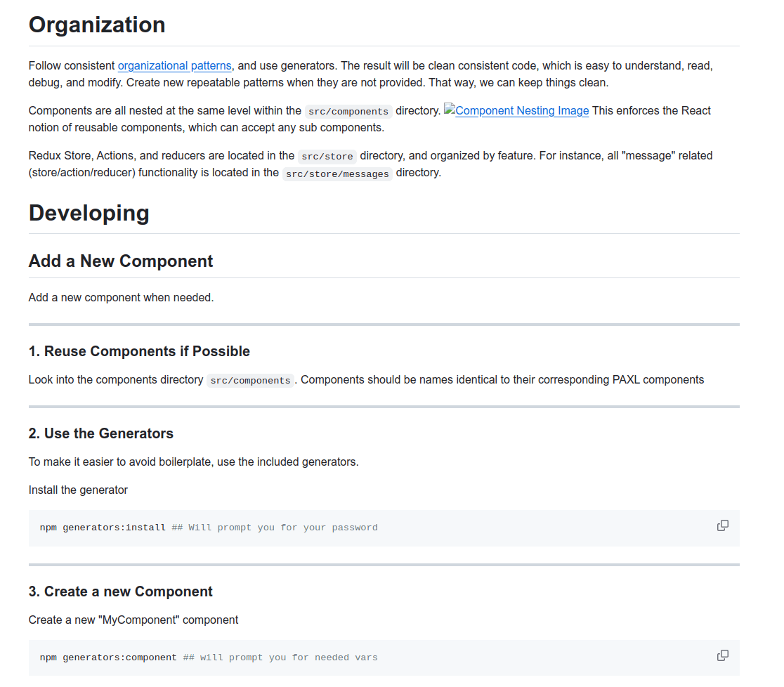Click src/components code in the Reuse Components section
Screen dimensions: 784x687
(250, 381)
